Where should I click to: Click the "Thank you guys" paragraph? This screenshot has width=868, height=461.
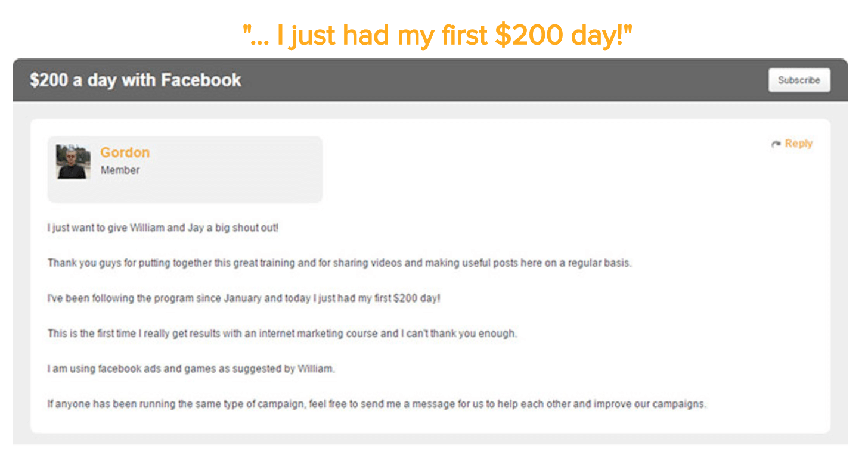(339, 263)
